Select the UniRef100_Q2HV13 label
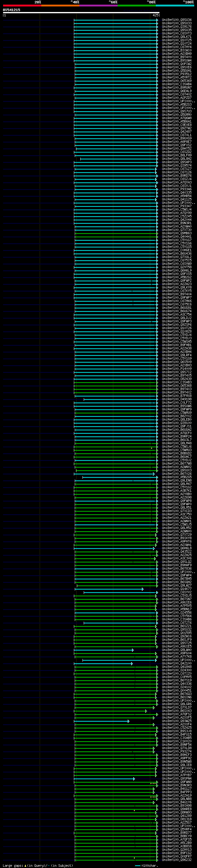The height and width of the screenshot is (868, 197). (x=177, y=850)
